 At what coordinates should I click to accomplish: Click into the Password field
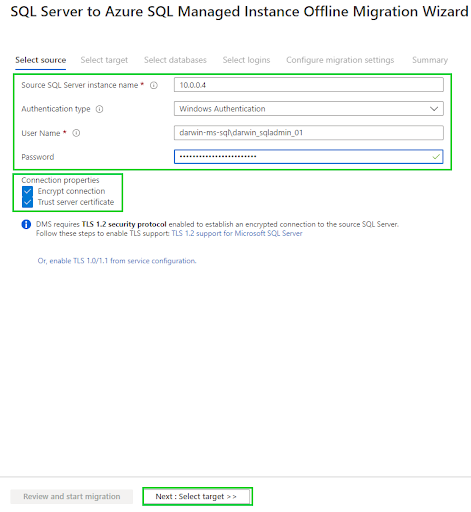click(309, 157)
